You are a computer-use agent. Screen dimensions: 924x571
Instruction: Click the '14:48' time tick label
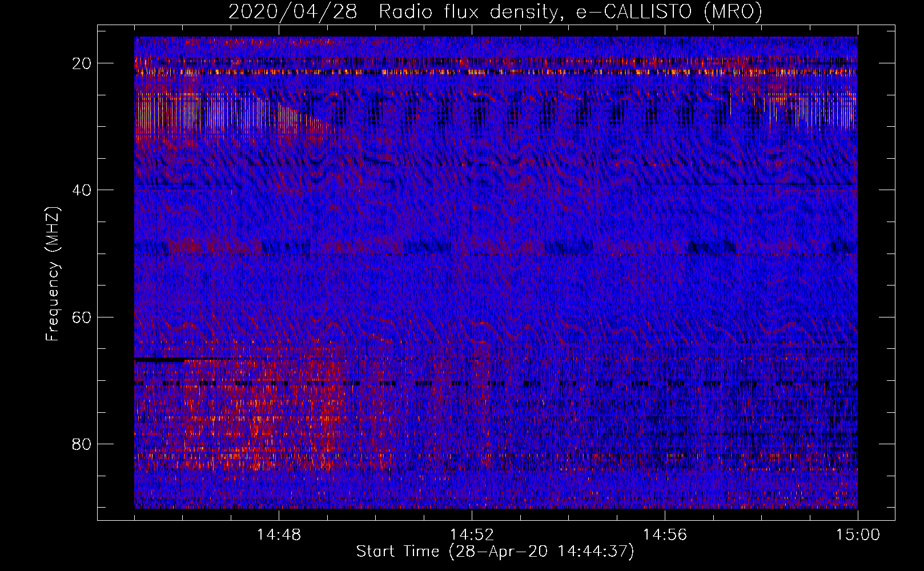[x=279, y=535]
